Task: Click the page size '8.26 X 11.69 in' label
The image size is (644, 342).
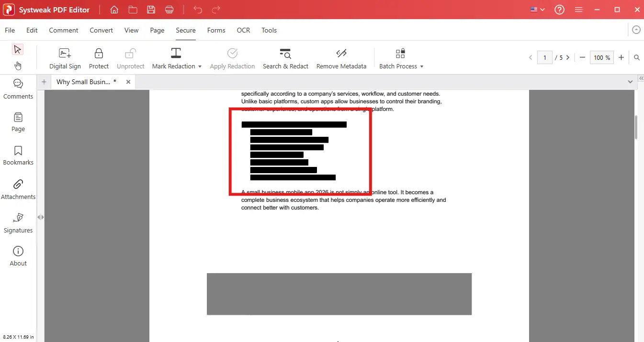Action: click(18, 337)
